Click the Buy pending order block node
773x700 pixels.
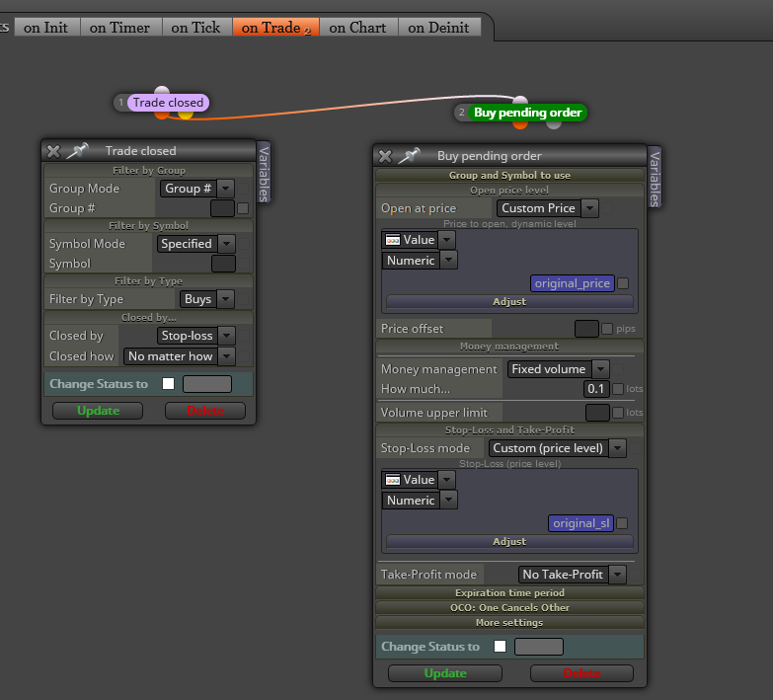coord(527,113)
